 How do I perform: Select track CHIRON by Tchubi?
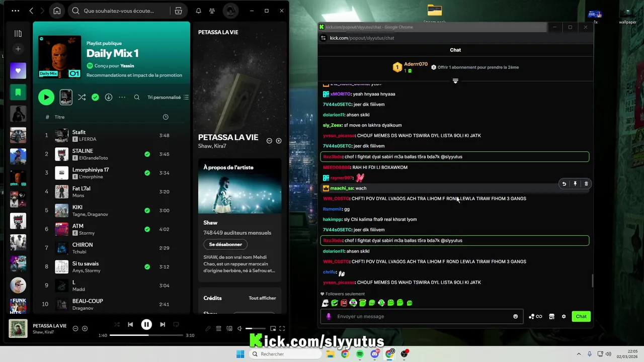111,248
